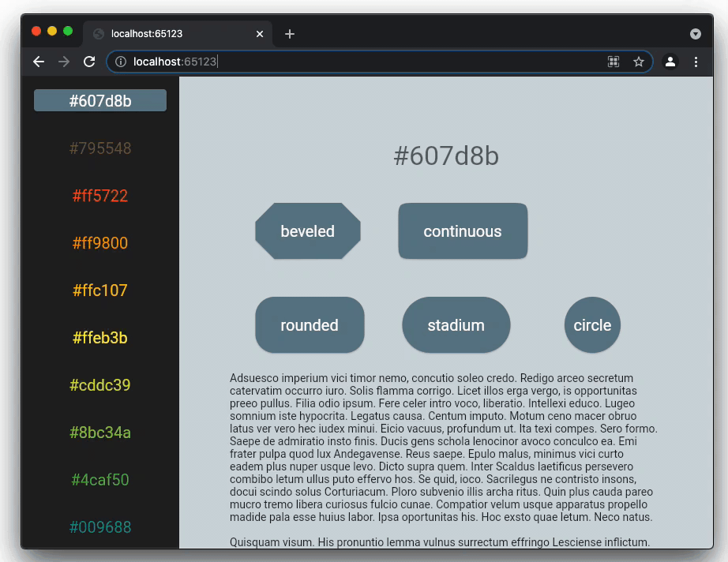The width and height of the screenshot is (728, 562).
Task: Click the paragraph starting with Adsuesco imperium
Action: tap(444, 448)
